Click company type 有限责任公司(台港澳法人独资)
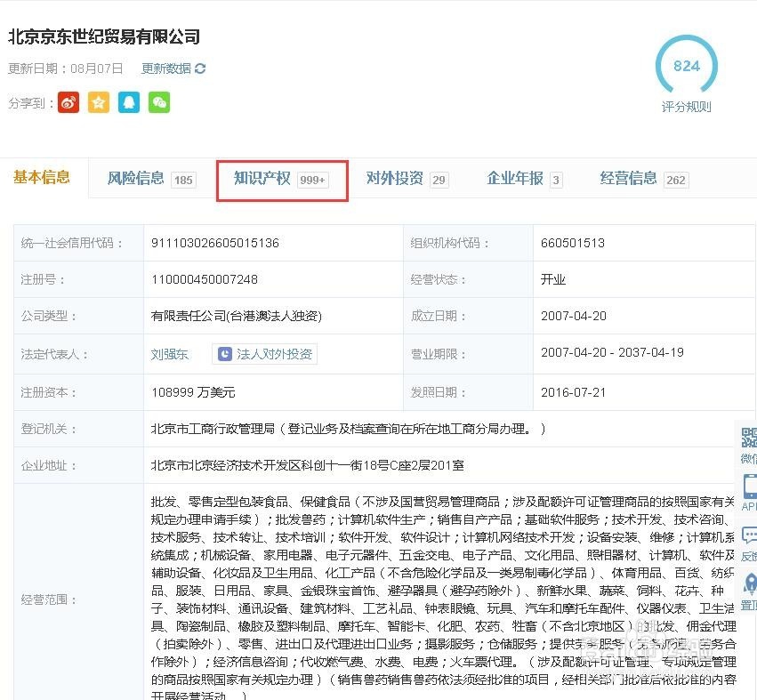 click(236, 316)
